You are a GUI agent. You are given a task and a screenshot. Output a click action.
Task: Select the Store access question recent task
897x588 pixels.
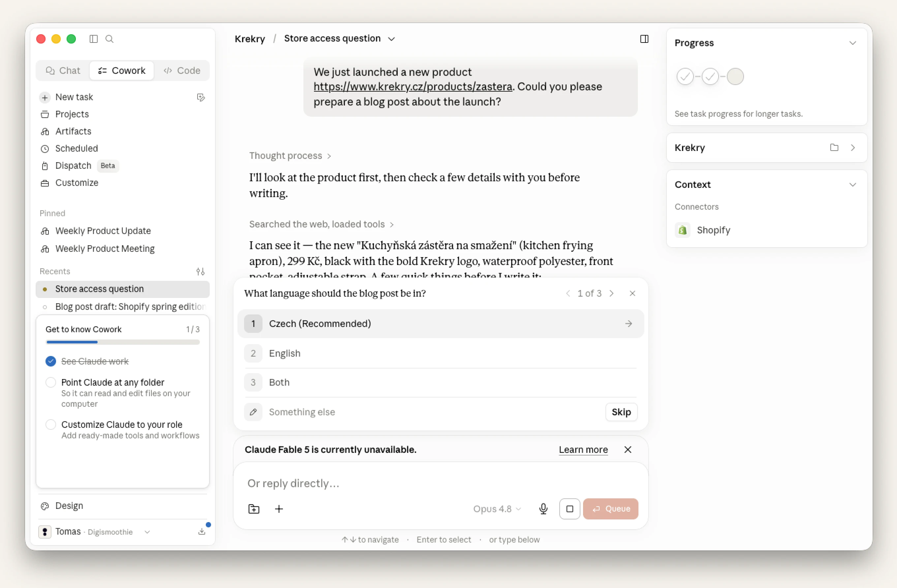pyautogui.click(x=122, y=289)
